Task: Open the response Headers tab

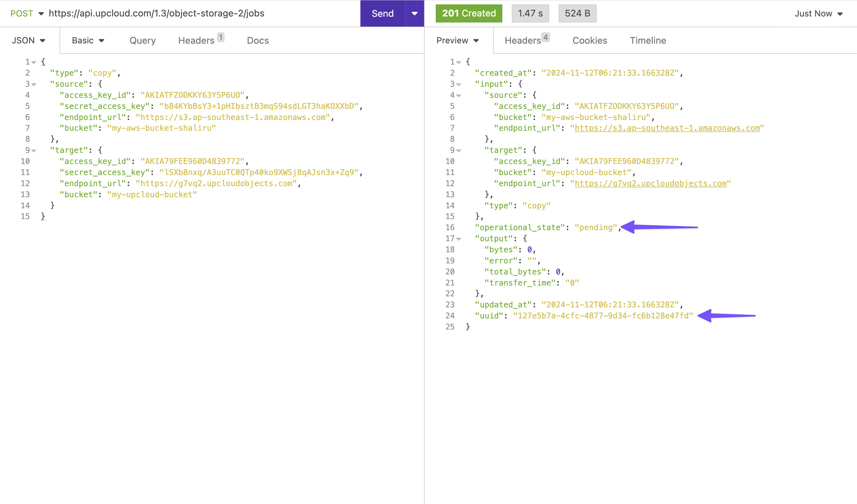Action: pos(527,40)
